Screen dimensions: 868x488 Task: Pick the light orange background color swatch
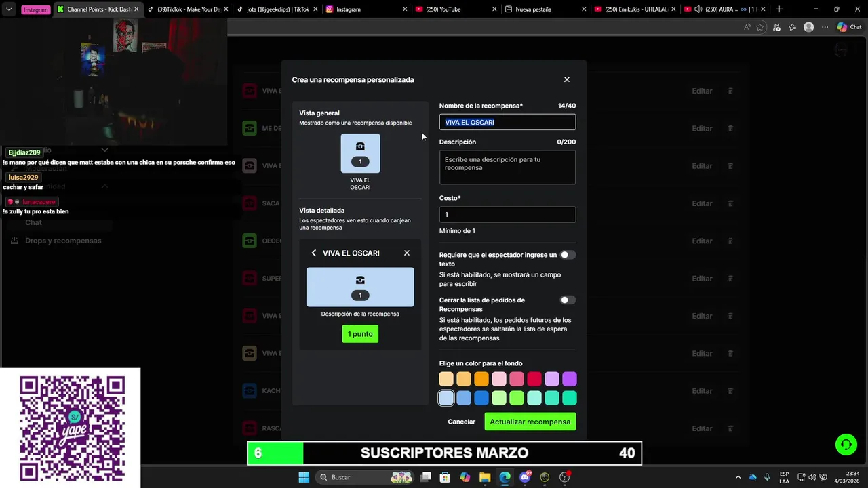click(x=464, y=379)
